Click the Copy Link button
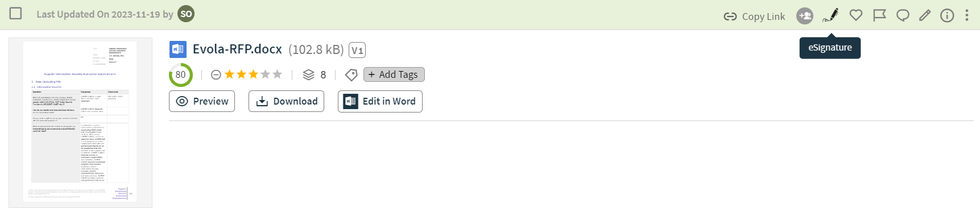 (x=754, y=16)
